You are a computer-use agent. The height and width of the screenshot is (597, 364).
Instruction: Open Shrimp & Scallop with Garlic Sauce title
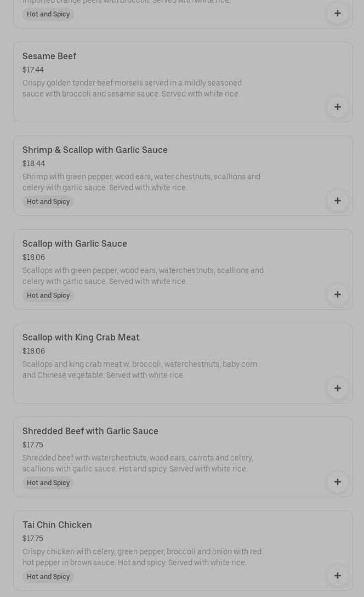click(95, 150)
